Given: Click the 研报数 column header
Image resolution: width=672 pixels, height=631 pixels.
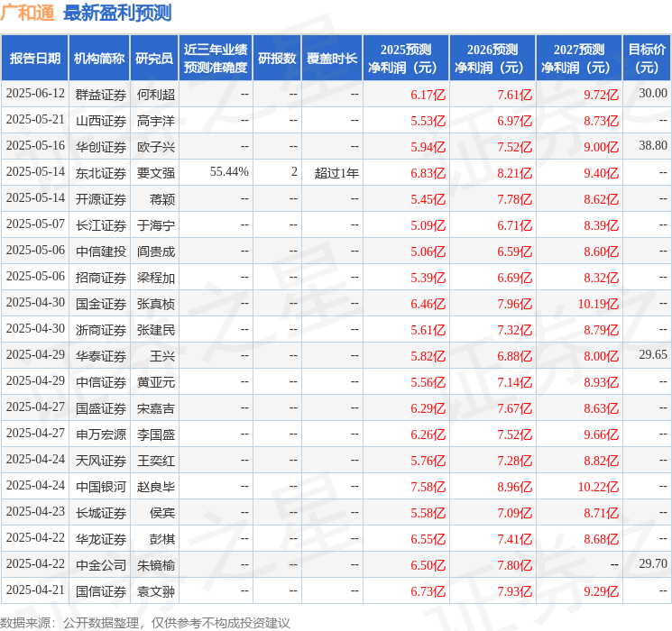Looking at the screenshot, I should click(x=277, y=59).
